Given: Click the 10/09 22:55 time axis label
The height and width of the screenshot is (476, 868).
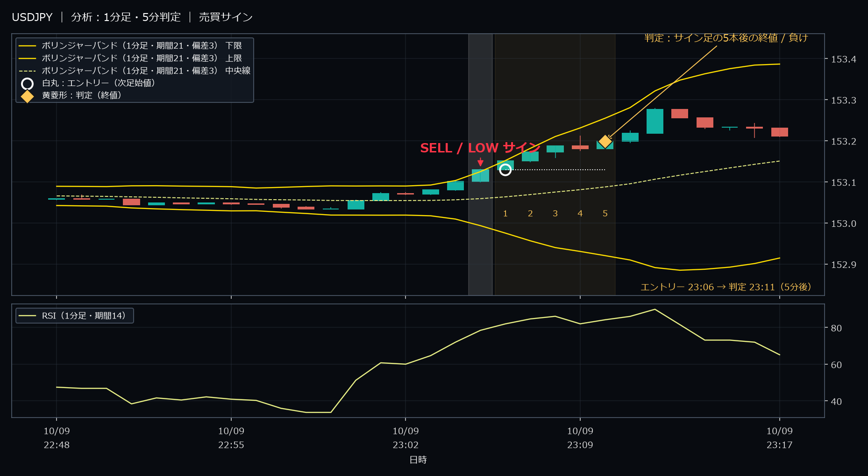Looking at the screenshot, I should [x=231, y=438].
